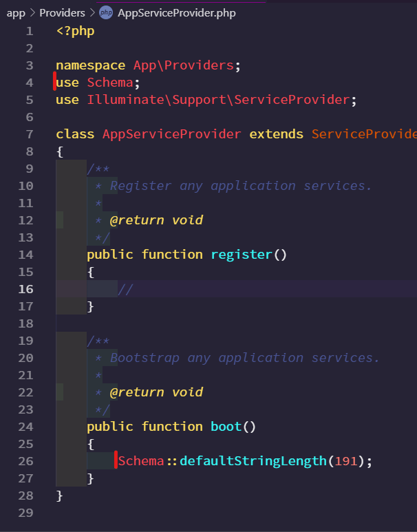Click the App\Providers namespace text
Image resolution: width=417 pixels, height=532 pixels.
183,65
